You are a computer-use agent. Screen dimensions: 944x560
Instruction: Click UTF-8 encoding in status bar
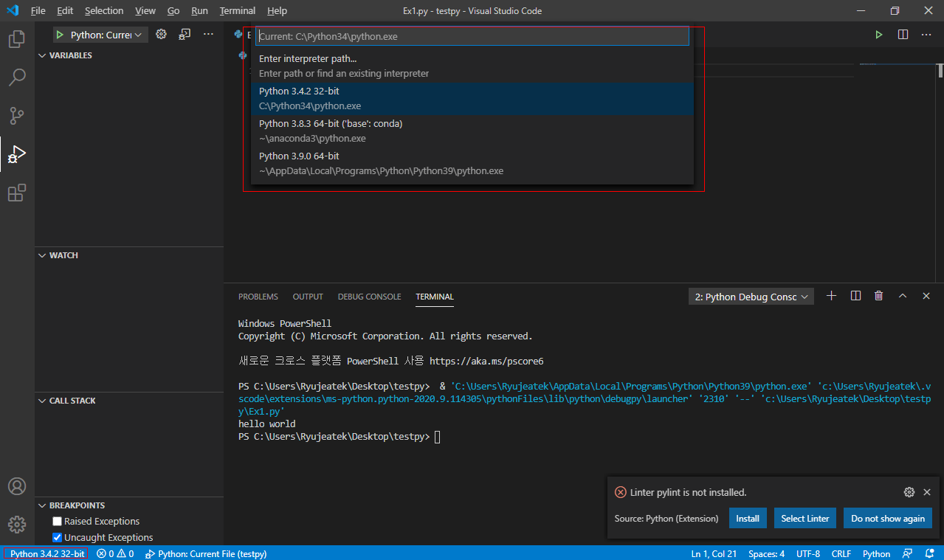click(x=808, y=553)
